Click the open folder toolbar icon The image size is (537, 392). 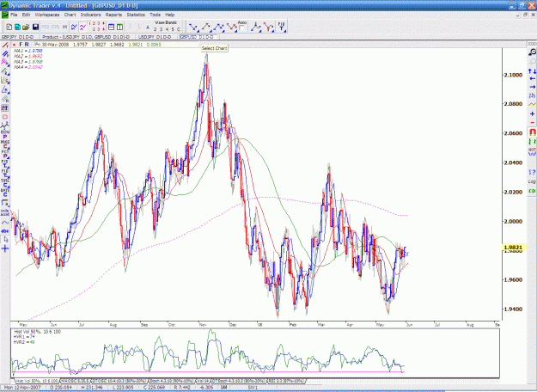click(x=26, y=27)
